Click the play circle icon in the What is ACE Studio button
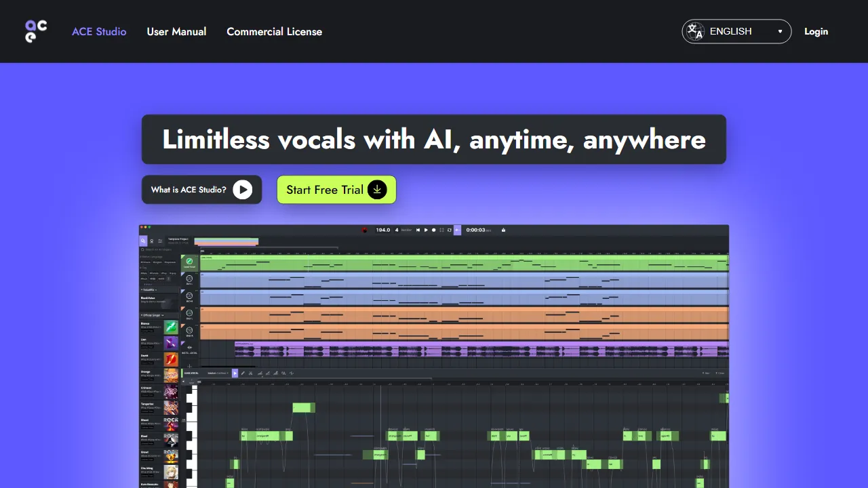 tap(242, 190)
